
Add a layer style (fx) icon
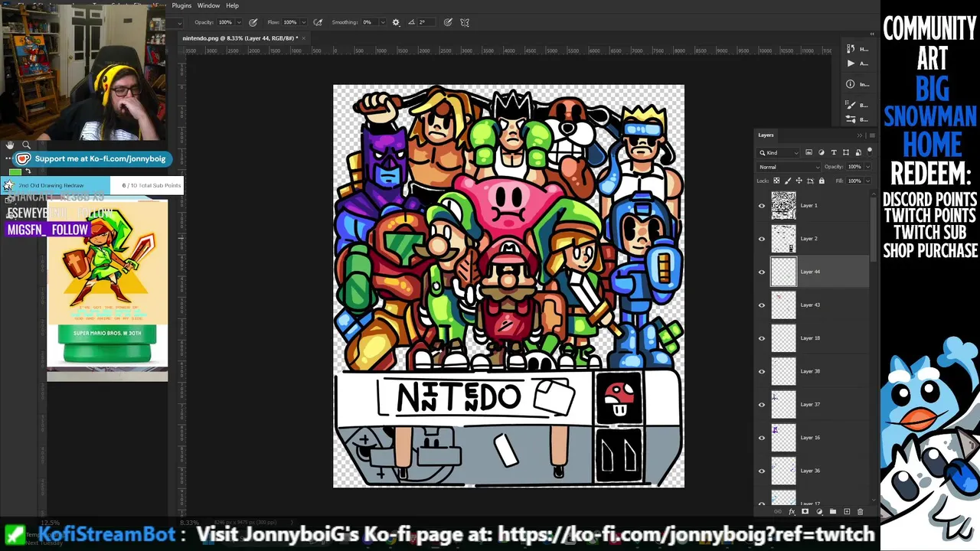[x=792, y=511]
